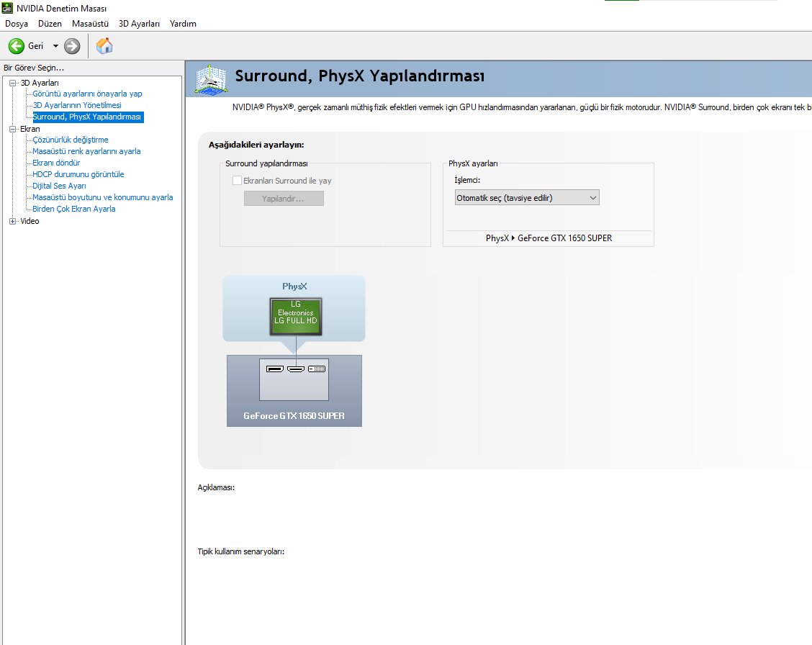Open 'Çözünürlük değiştirme' link
Viewport: 812px width, 645px height.
click(x=71, y=140)
